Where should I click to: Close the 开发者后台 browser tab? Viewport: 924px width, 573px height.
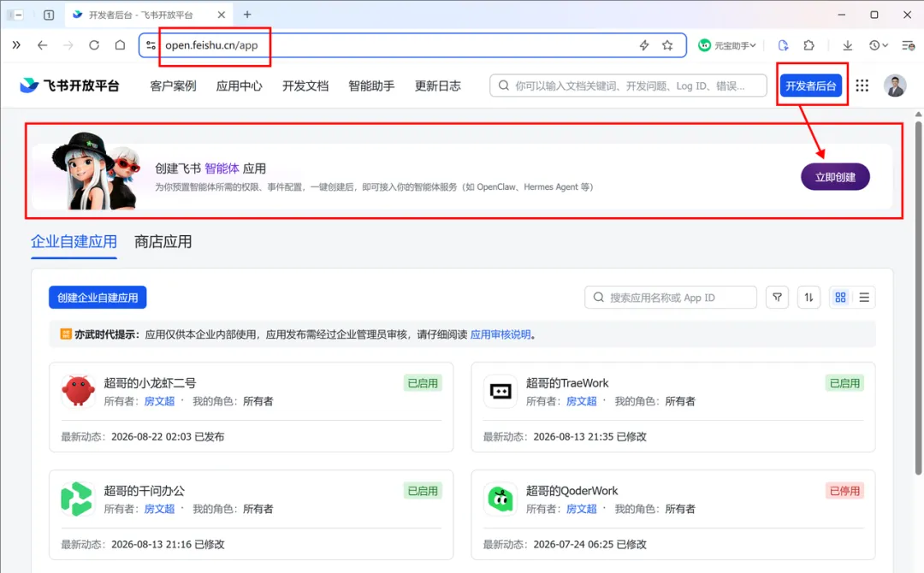[x=221, y=15]
